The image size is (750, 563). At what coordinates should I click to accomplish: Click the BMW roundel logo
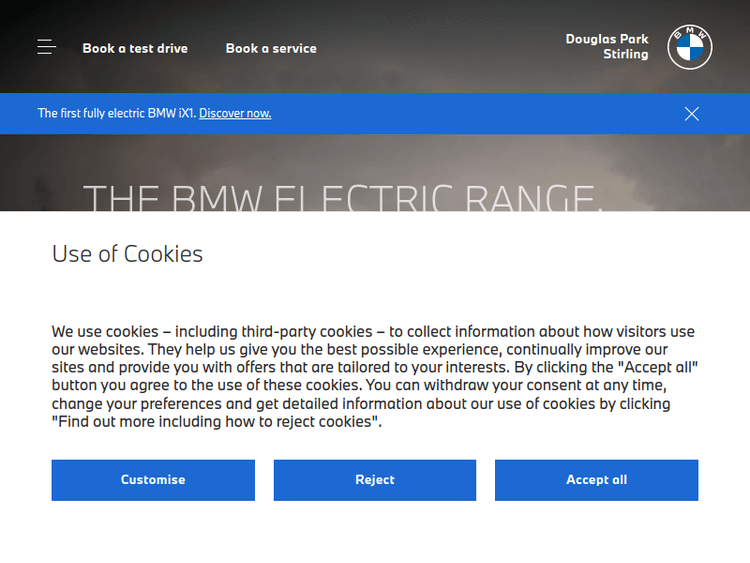(689, 47)
